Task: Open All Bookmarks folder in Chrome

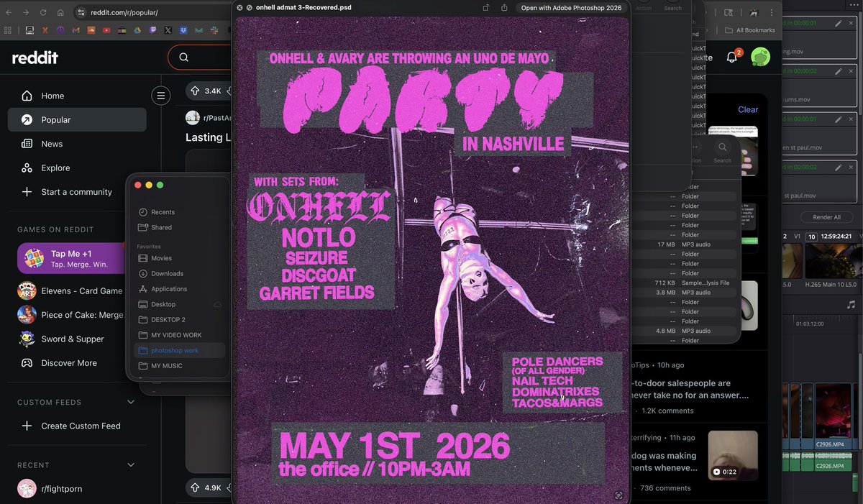Action: [x=749, y=30]
